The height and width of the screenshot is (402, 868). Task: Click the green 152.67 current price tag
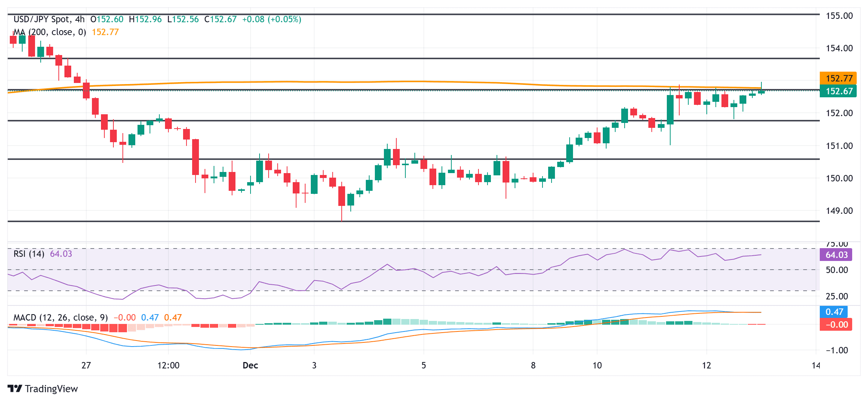pos(838,91)
